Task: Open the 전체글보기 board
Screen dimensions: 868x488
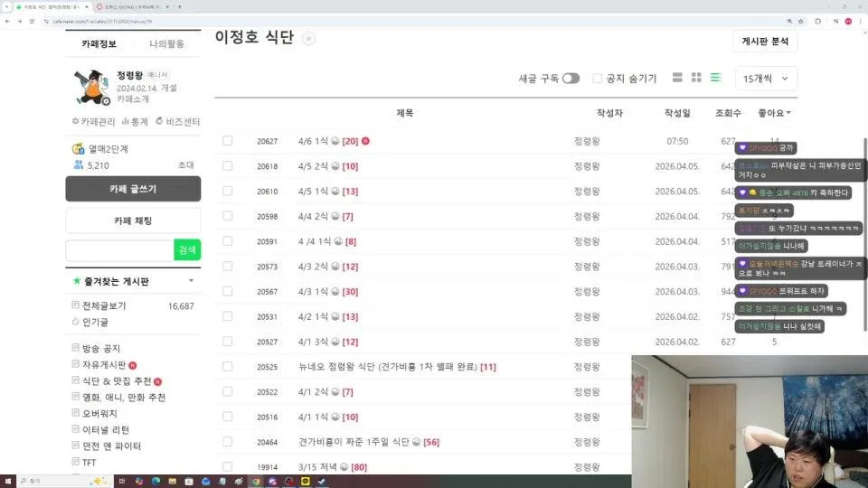Action: pos(104,305)
